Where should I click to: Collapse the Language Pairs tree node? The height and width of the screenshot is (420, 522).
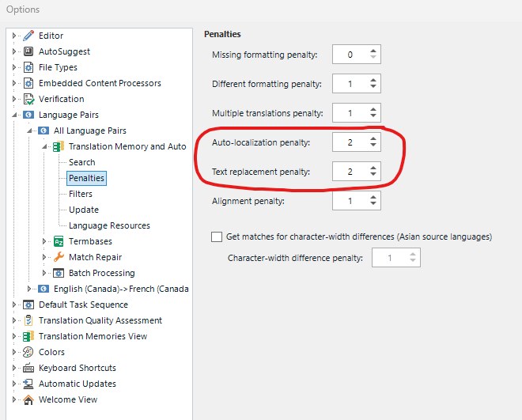[14, 115]
